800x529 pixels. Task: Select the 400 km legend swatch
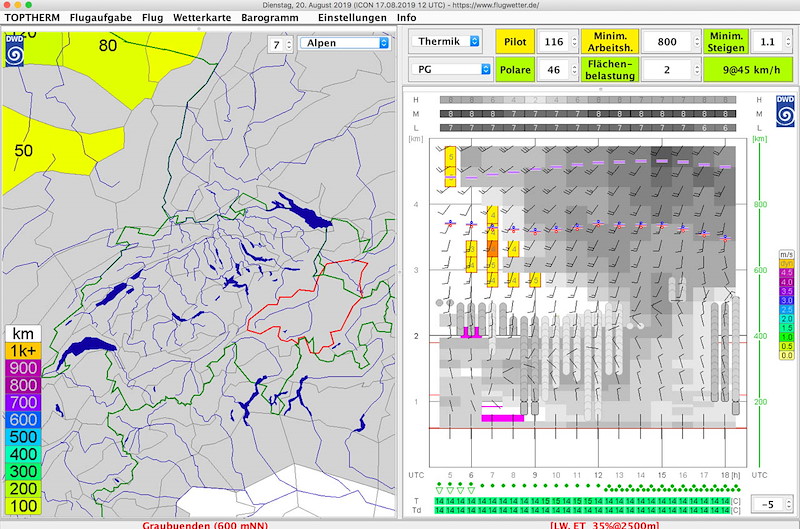23,455
